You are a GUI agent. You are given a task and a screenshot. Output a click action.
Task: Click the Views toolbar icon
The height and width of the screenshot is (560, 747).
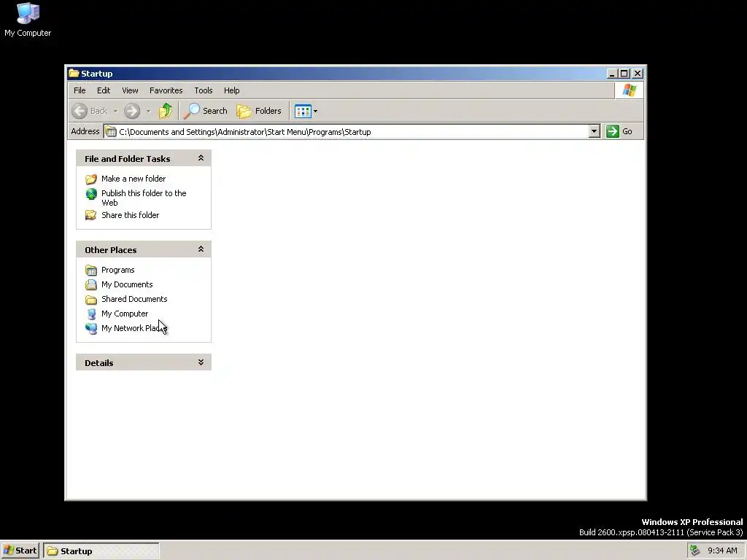pos(303,111)
